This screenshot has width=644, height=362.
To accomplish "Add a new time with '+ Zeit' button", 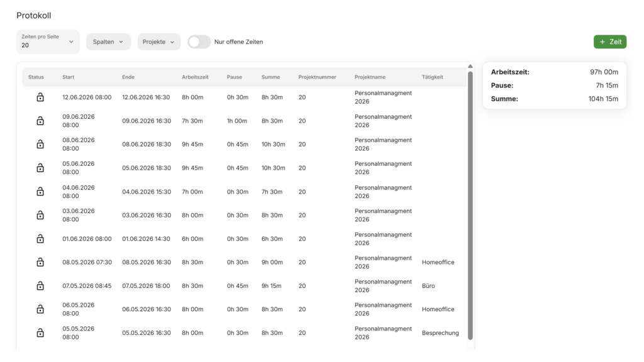I will pyautogui.click(x=610, y=42).
